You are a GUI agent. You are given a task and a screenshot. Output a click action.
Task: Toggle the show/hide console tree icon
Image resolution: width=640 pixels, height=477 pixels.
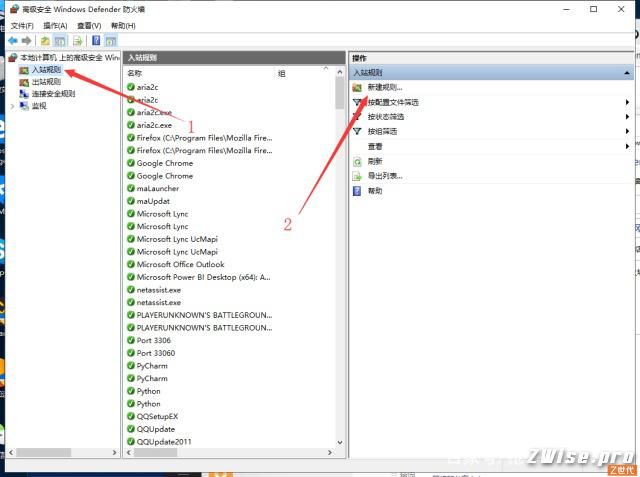pos(60,40)
